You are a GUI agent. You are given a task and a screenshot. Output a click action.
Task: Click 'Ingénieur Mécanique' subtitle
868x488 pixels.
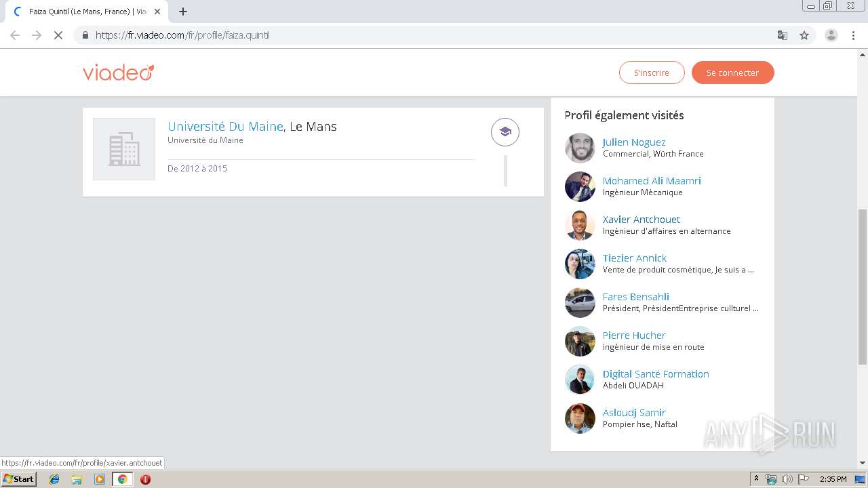click(643, 192)
